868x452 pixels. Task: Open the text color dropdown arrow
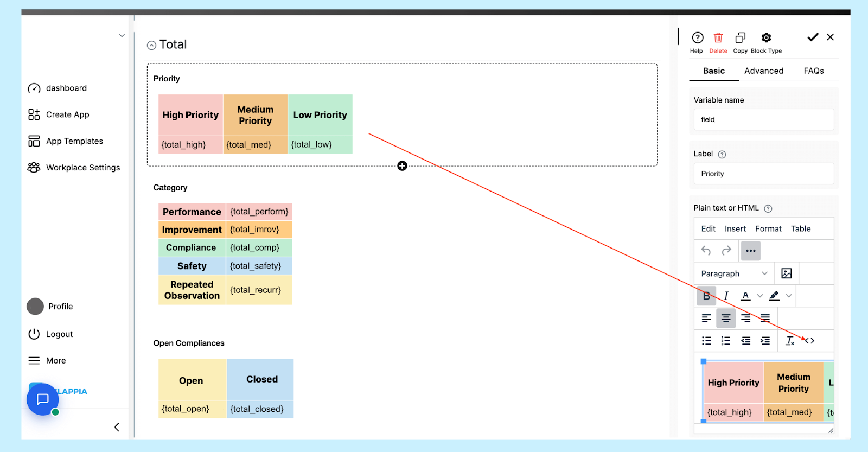pyautogui.click(x=760, y=296)
